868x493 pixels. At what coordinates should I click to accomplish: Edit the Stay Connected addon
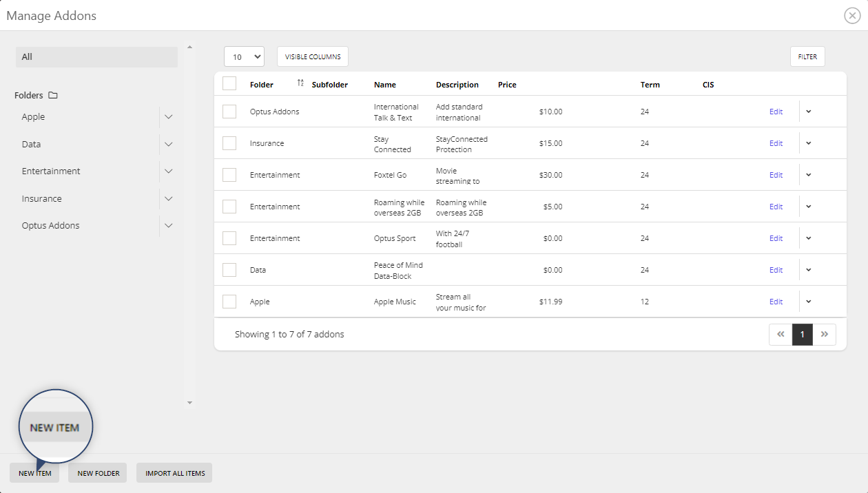pyautogui.click(x=776, y=143)
